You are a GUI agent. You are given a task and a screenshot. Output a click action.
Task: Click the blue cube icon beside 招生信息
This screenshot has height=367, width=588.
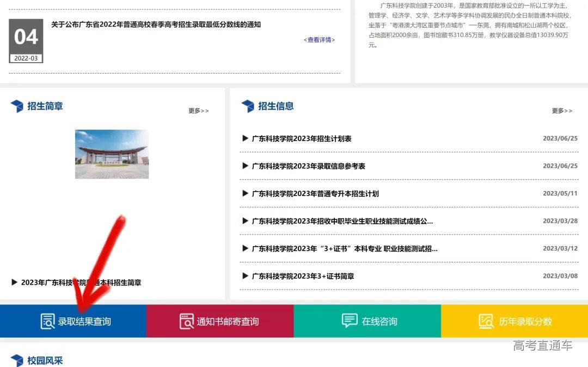(x=248, y=106)
